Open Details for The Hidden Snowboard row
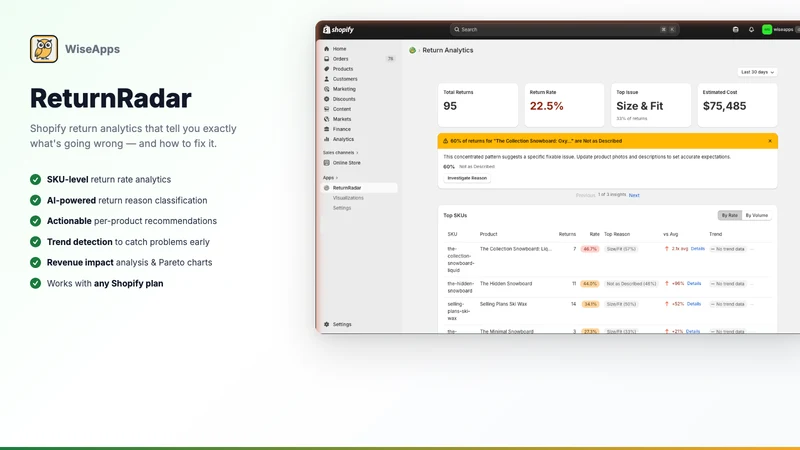The image size is (800, 450). 694,283
